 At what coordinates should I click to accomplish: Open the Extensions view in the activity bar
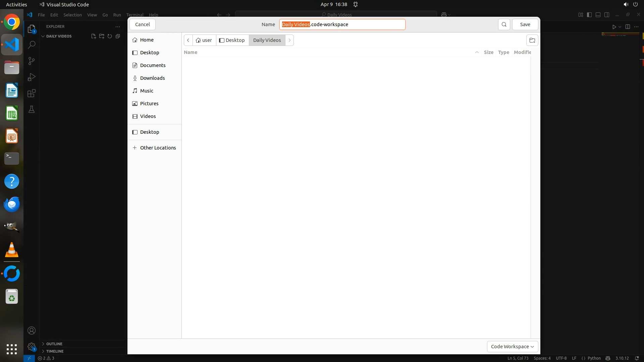tap(32, 93)
